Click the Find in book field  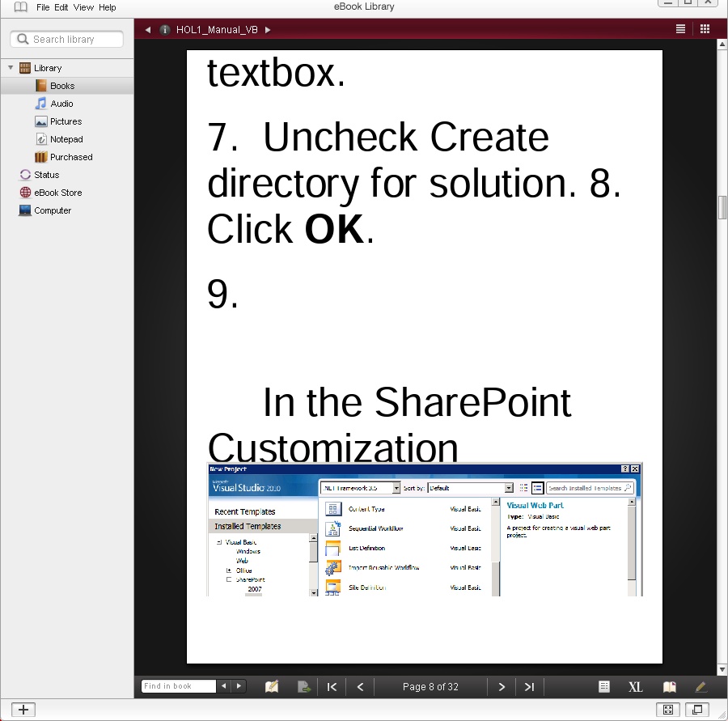click(178, 686)
